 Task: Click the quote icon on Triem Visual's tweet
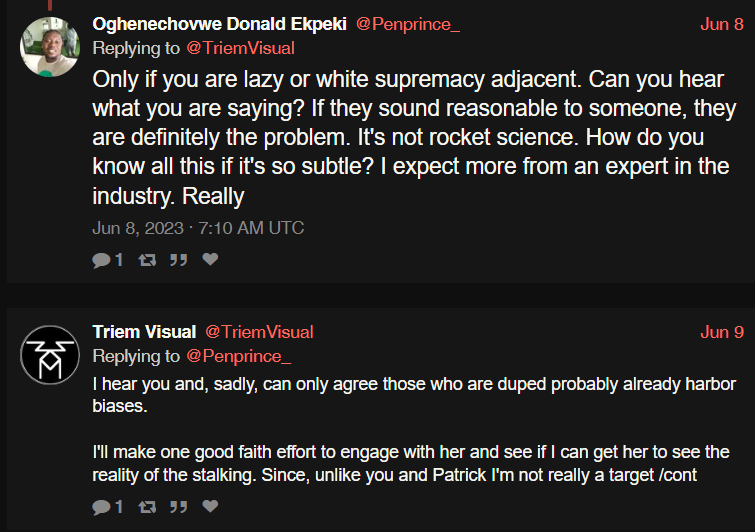click(x=178, y=507)
